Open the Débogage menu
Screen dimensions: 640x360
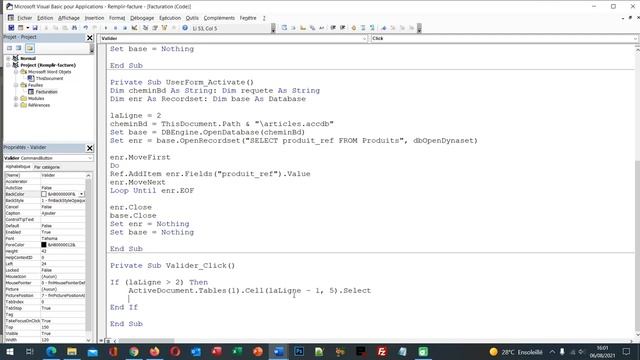(142, 18)
